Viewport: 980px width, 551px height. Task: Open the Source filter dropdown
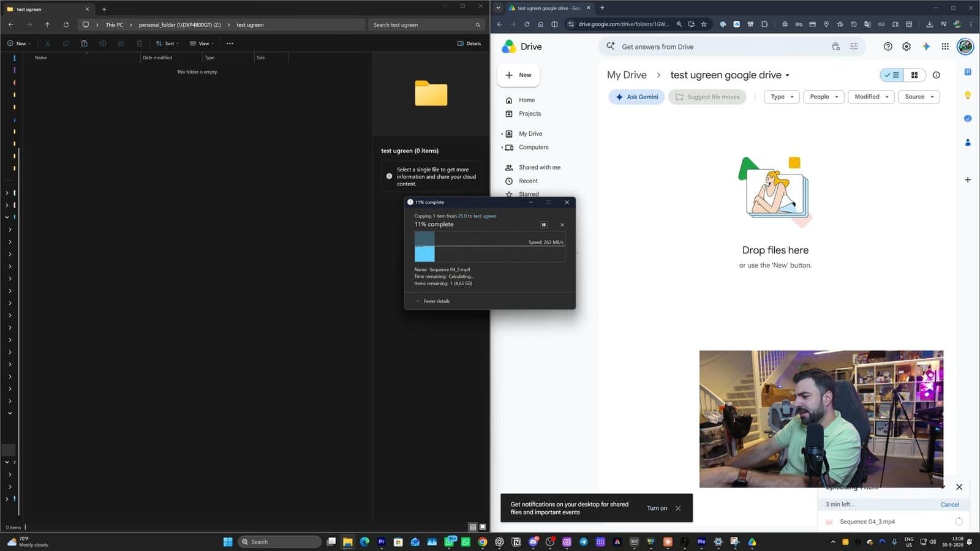click(919, 97)
